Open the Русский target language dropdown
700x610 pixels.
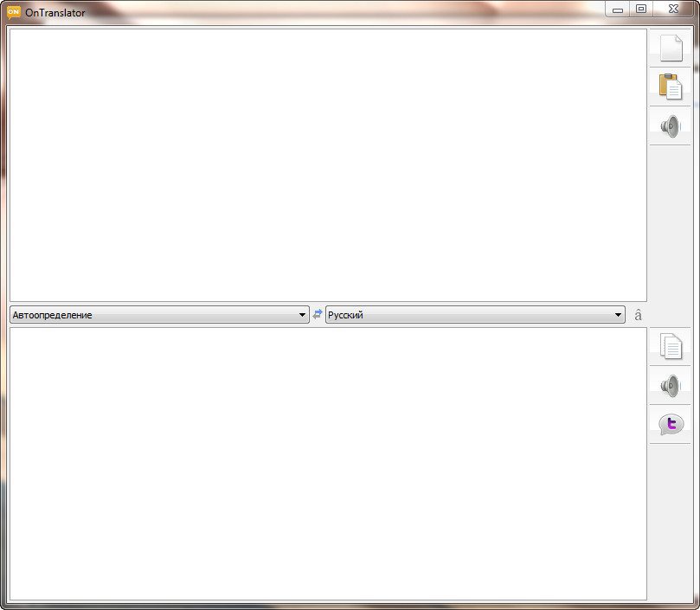pyautogui.click(x=474, y=315)
